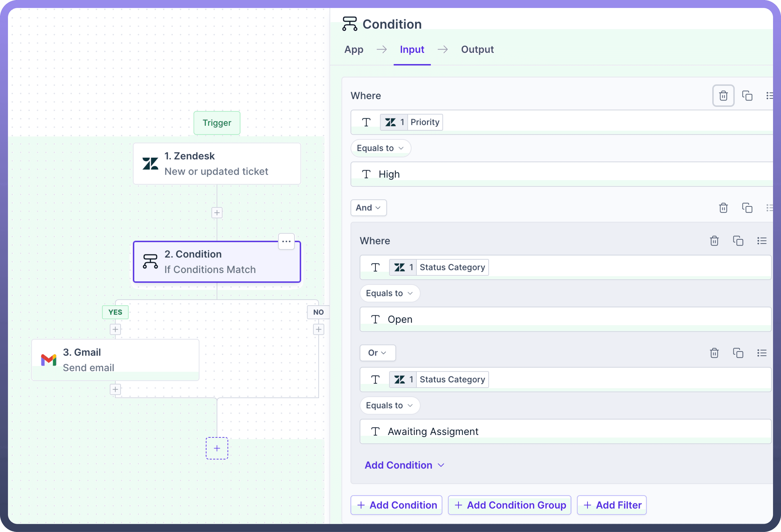Select the Gmail Send email step
The width and height of the screenshot is (781, 532).
pyautogui.click(x=115, y=360)
